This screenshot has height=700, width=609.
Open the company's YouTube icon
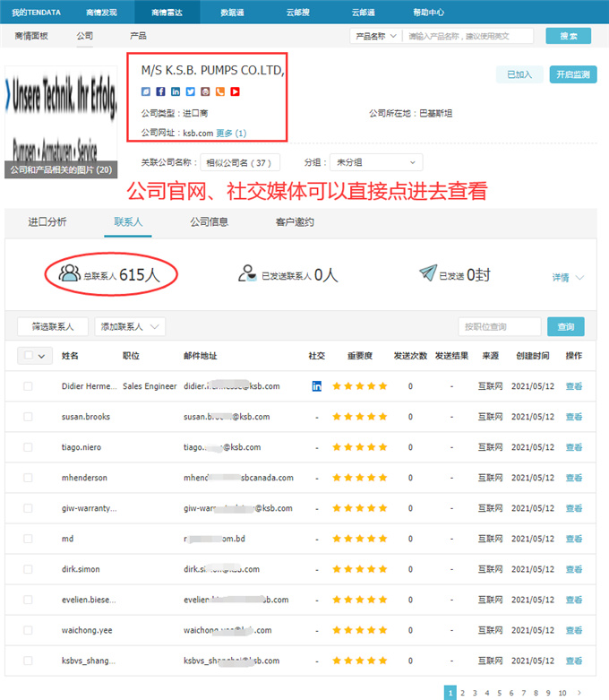[x=236, y=91]
